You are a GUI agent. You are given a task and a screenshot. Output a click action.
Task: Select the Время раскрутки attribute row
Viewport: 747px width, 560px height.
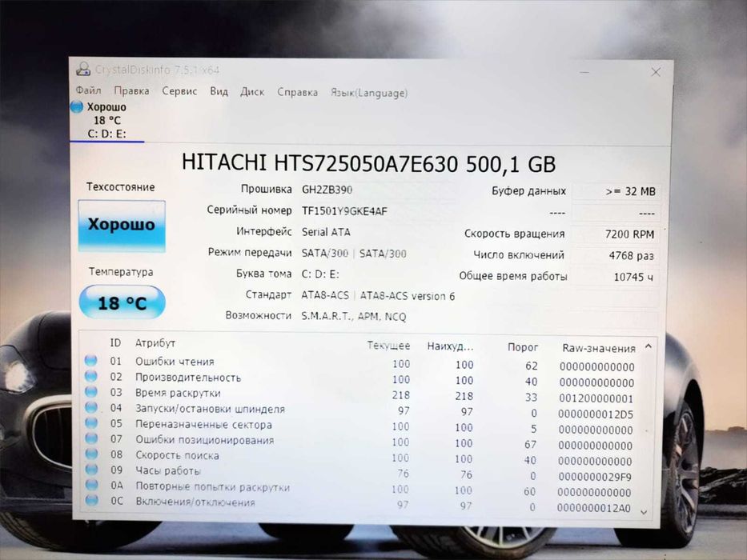tap(359, 394)
